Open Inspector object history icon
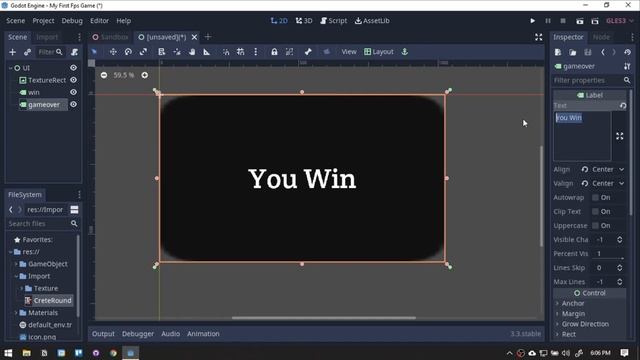The image size is (640, 360). (x=627, y=52)
